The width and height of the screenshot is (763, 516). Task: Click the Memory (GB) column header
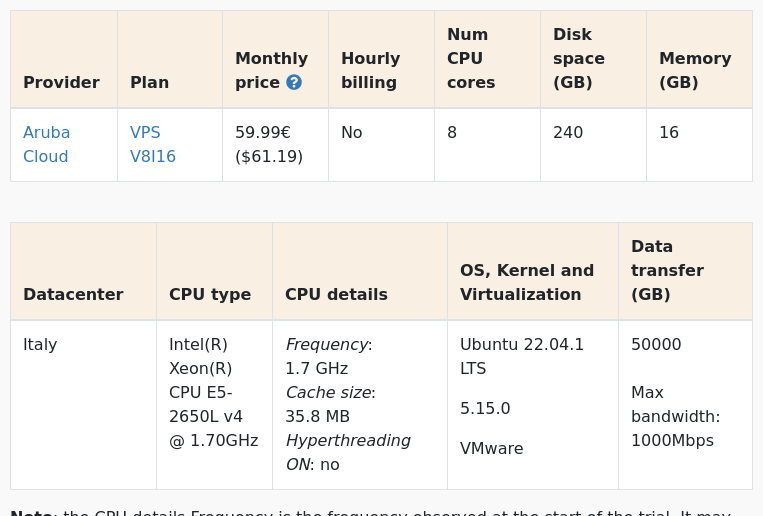tap(694, 70)
